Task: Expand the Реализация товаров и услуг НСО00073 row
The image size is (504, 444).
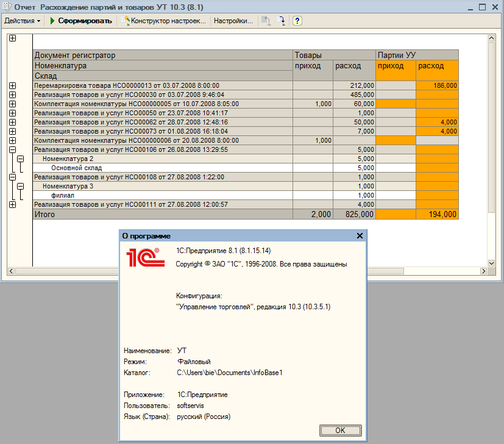Action: 13,131
